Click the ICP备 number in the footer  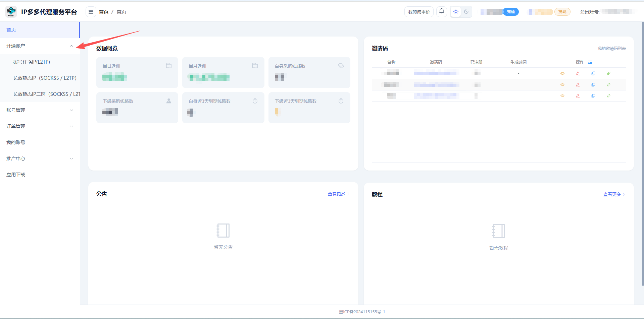tap(362, 312)
